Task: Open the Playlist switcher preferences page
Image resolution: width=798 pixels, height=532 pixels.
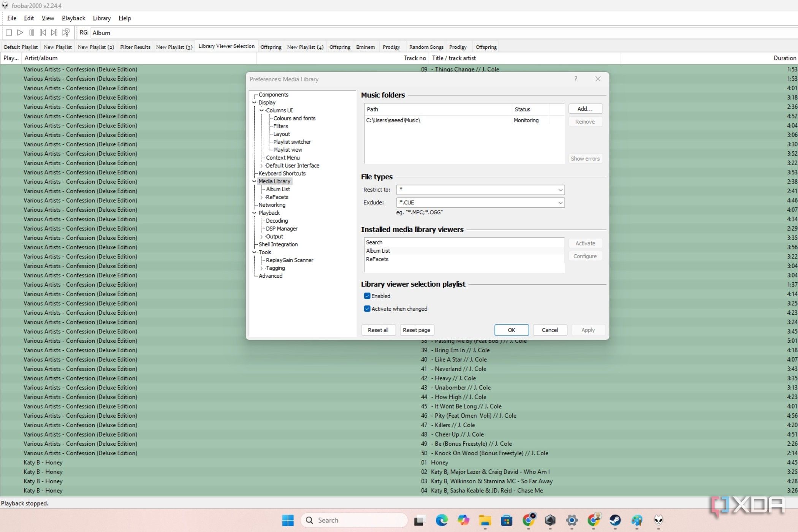Action: point(292,142)
